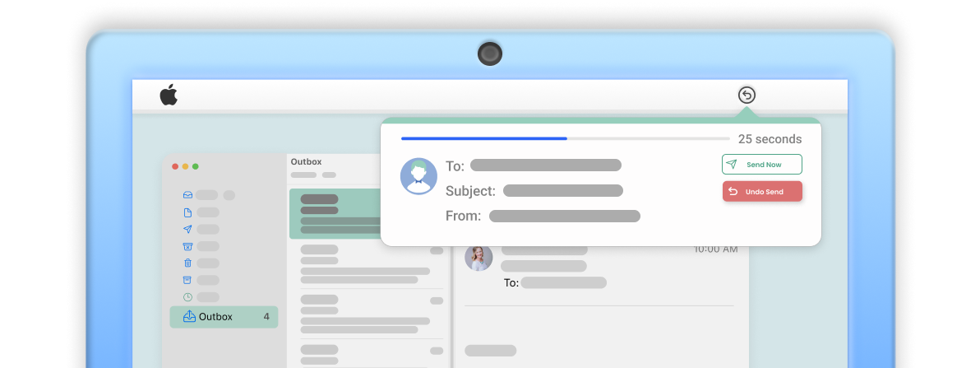Click the Outbox header title
This screenshot has width=980, height=368.
[x=306, y=161]
